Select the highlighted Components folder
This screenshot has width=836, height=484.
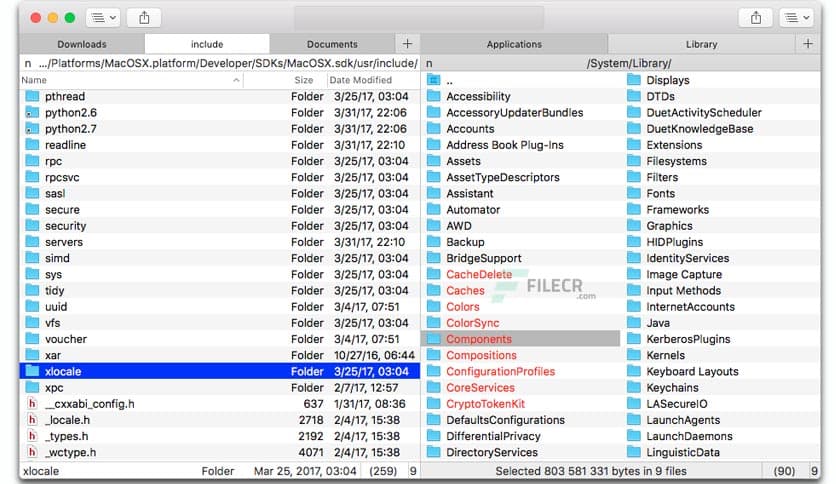coord(521,339)
